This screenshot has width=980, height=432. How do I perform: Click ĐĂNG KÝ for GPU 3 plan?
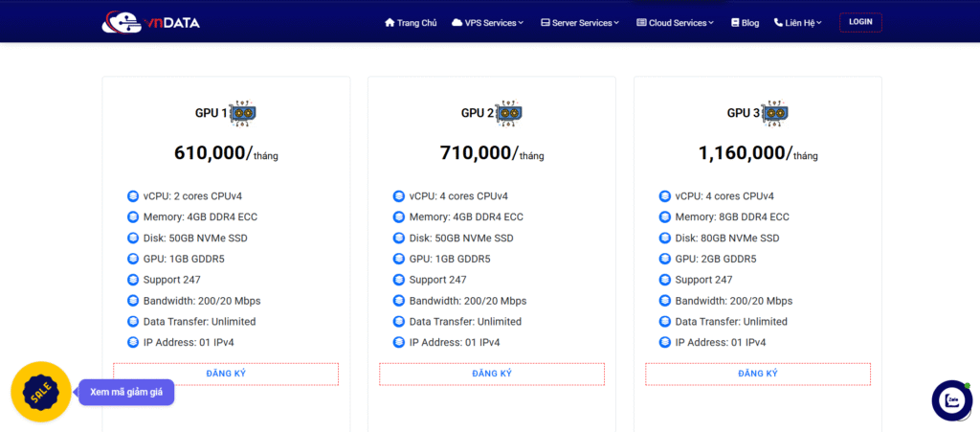coord(758,374)
